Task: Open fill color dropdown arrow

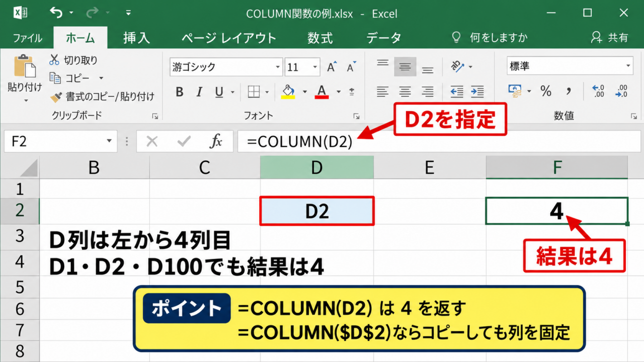Action: [304, 92]
